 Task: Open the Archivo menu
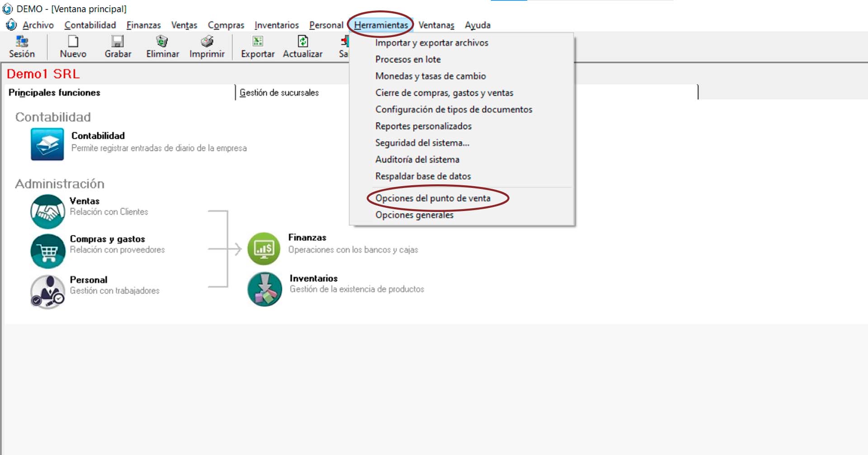pyautogui.click(x=38, y=25)
